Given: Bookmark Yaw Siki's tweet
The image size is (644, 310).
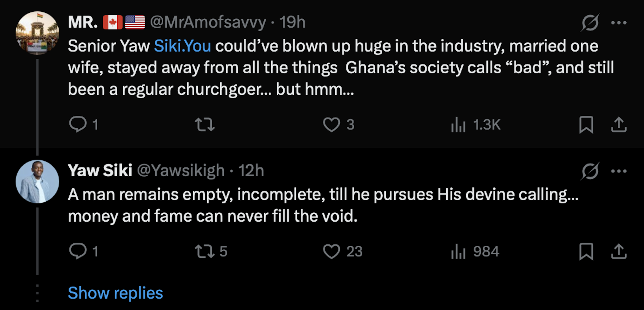Looking at the screenshot, I should click(586, 251).
